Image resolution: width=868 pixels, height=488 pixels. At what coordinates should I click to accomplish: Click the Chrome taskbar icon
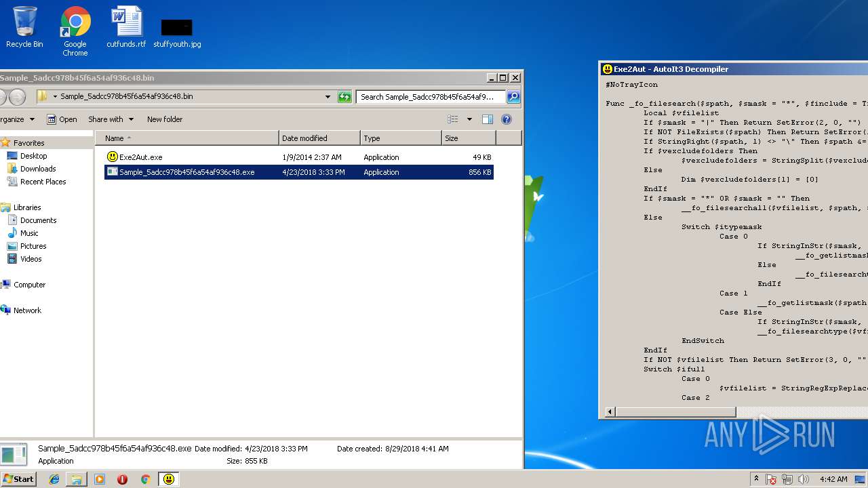click(x=145, y=479)
